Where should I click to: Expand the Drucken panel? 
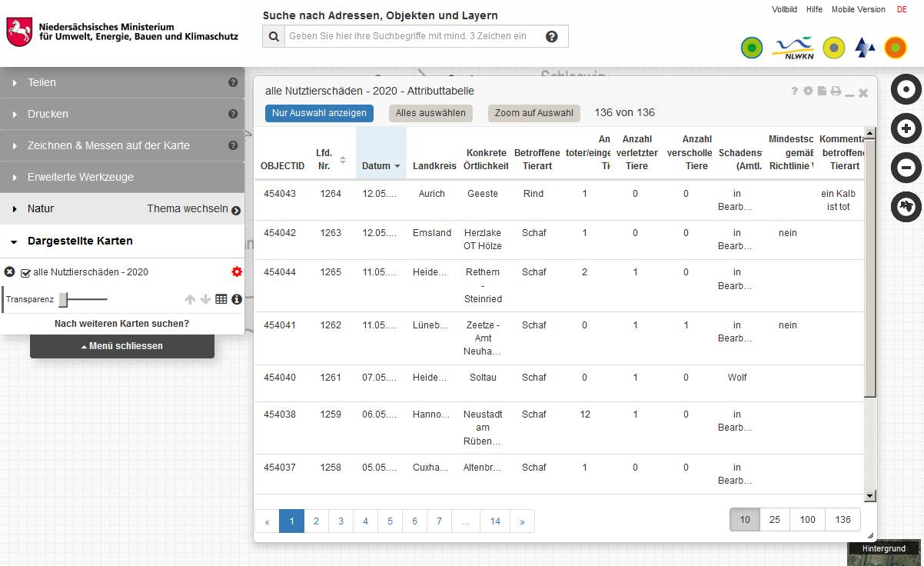pos(48,114)
